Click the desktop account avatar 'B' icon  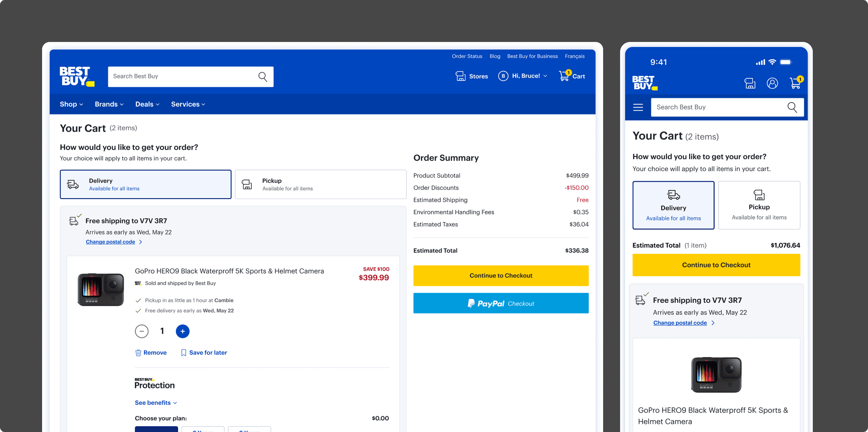coord(503,76)
